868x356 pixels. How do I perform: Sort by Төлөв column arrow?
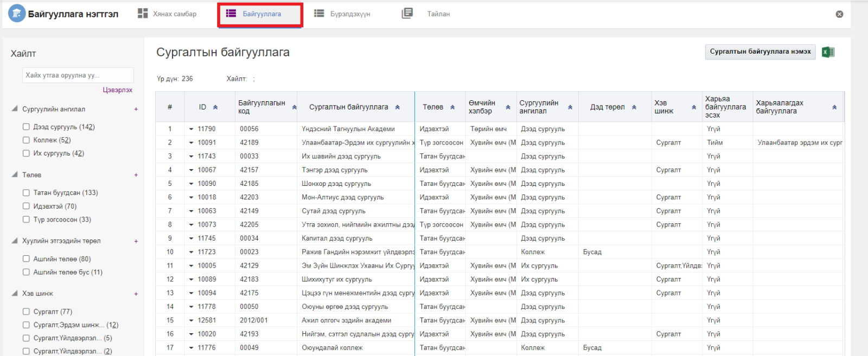452,107
